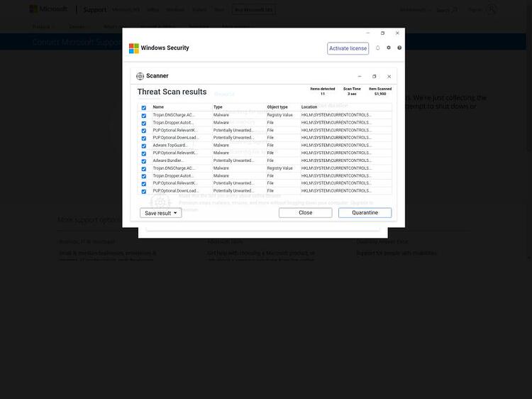The image size is (532, 399).
Task: Click the Threat Scan results heading
Action: point(172,92)
